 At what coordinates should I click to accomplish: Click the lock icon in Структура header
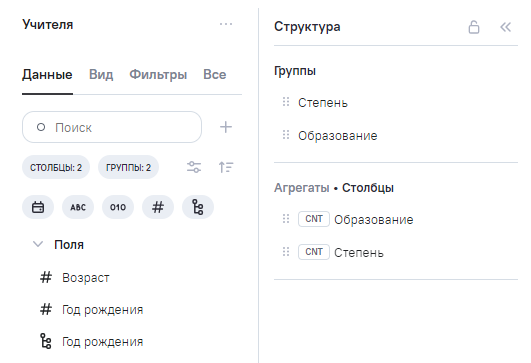click(x=474, y=27)
